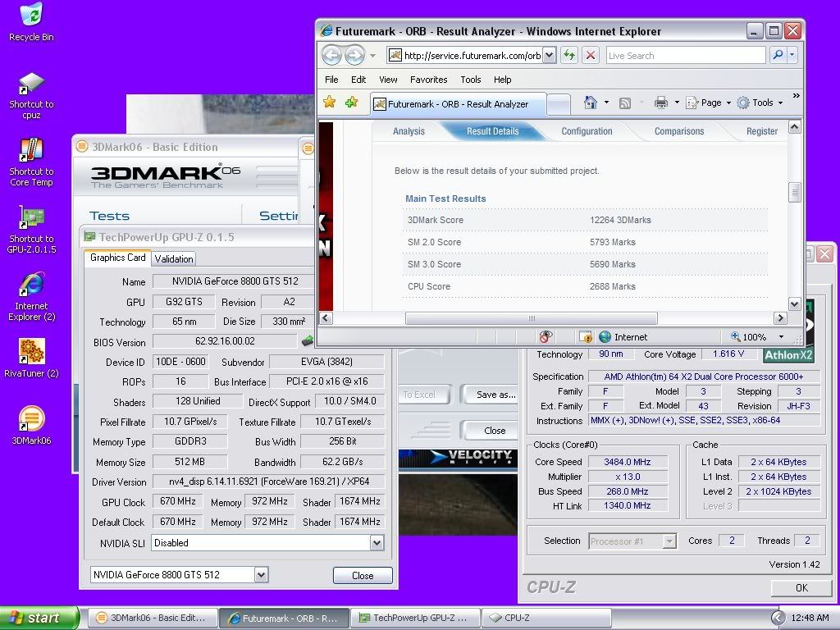Open the Shortcut to cpuz desktop icon
This screenshot has height=630, width=840.
point(31,96)
